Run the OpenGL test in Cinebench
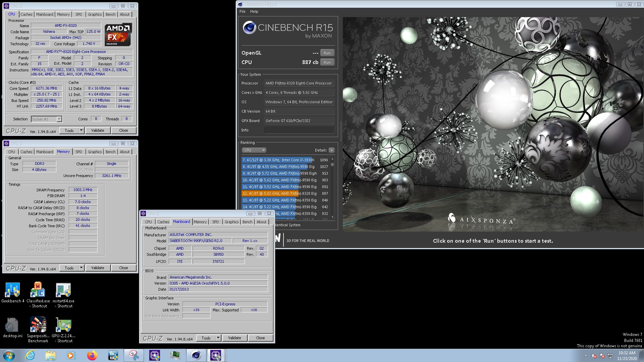Viewport: 644px width, 362px height. click(x=327, y=53)
